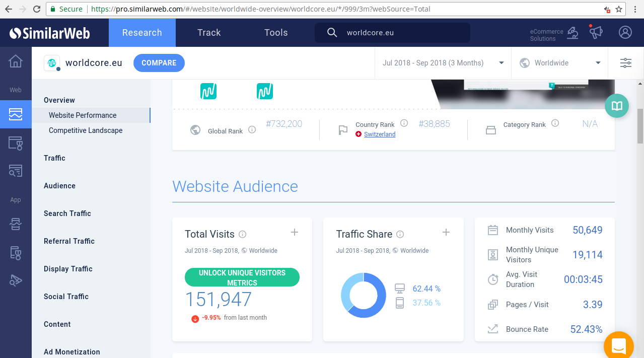Select Website Performance in the sidebar
This screenshot has width=644, height=358.
[91, 115]
